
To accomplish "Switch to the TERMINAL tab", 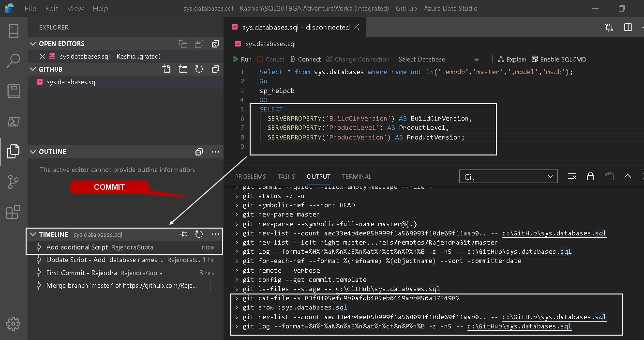I will pyautogui.click(x=356, y=176).
